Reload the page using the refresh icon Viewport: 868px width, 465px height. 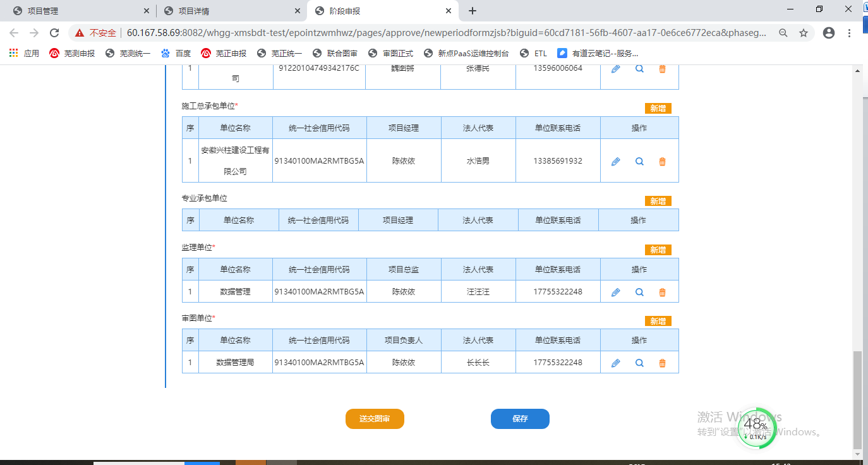click(x=54, y=33)
